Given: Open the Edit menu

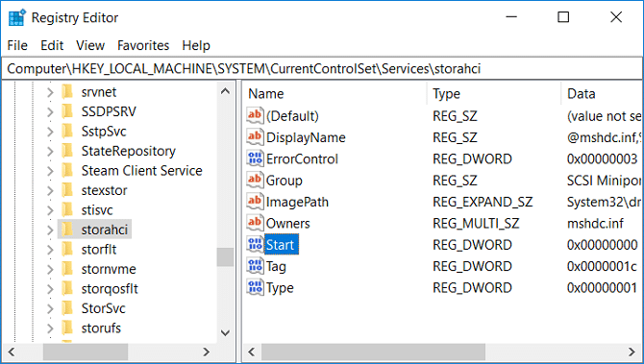Looking at the screenshot, I should point(52,45).
